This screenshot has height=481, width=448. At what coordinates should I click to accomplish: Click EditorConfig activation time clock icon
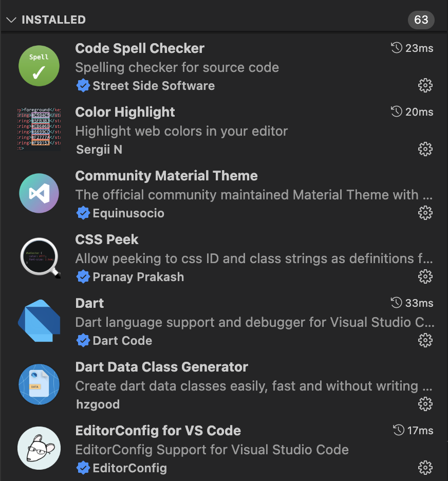(x=399, y=430)
